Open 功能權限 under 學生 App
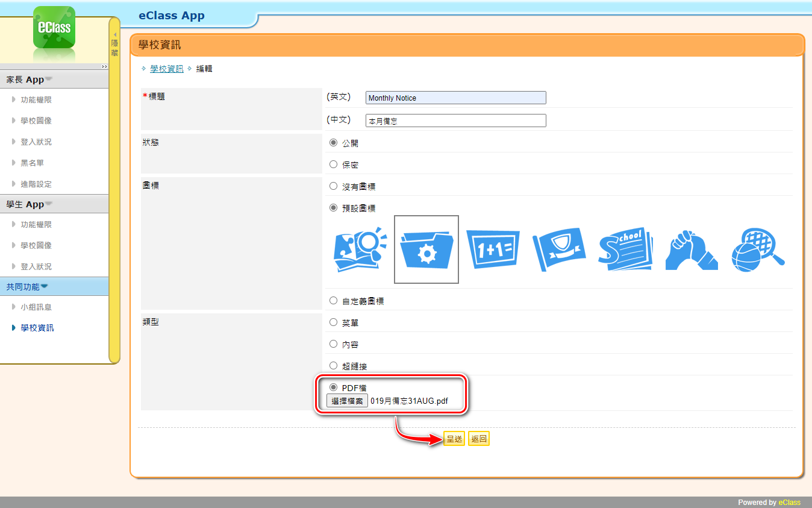 (x=36, y=225)
